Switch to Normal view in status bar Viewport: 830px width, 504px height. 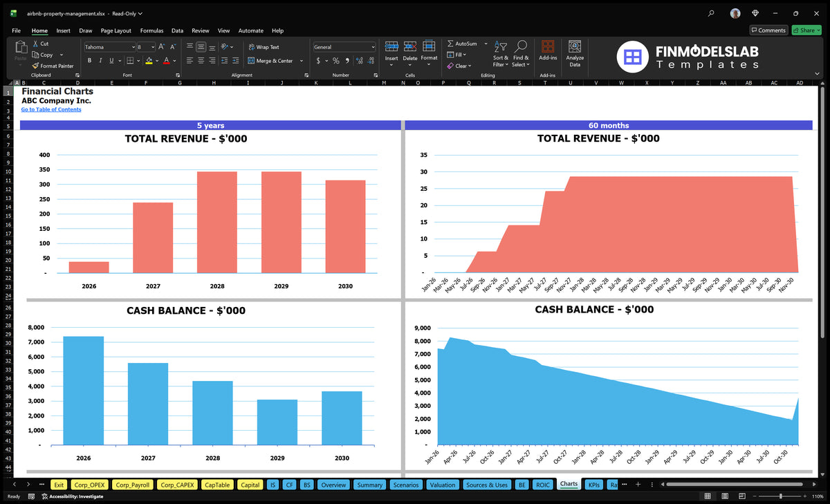pyautogui.click(x=707, y=496)
